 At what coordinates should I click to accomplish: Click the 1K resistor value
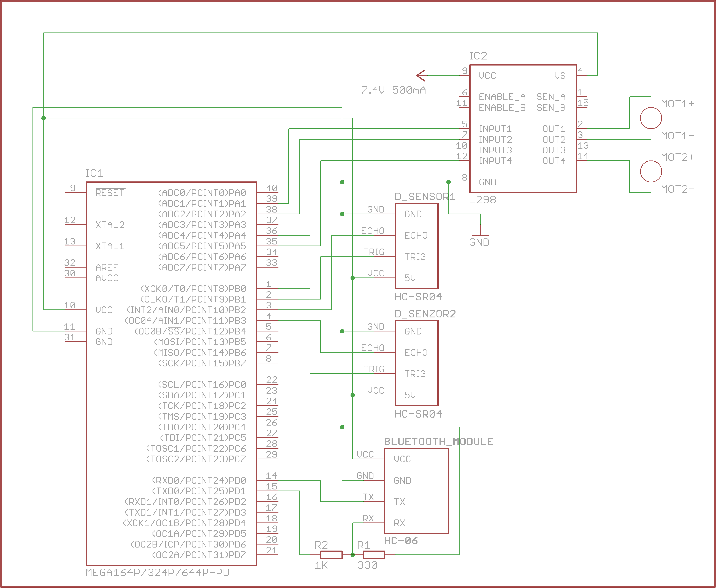coord(321,565)
